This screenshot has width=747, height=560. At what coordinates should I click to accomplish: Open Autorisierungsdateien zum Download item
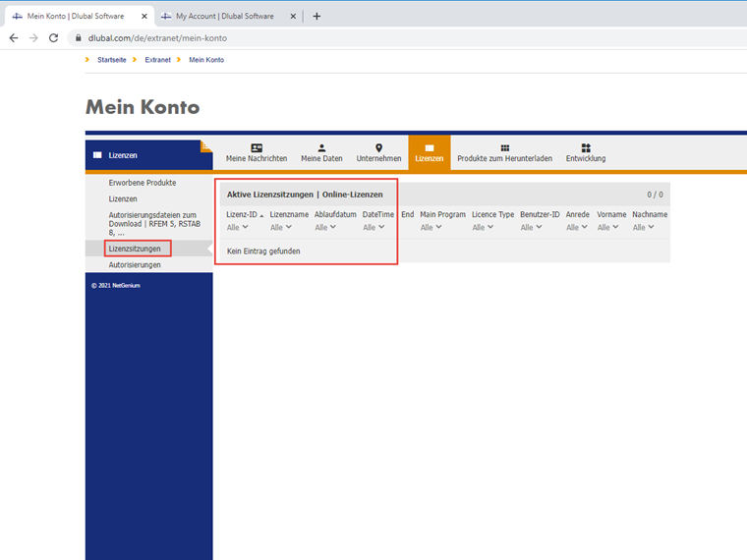[x=154, y=224]
